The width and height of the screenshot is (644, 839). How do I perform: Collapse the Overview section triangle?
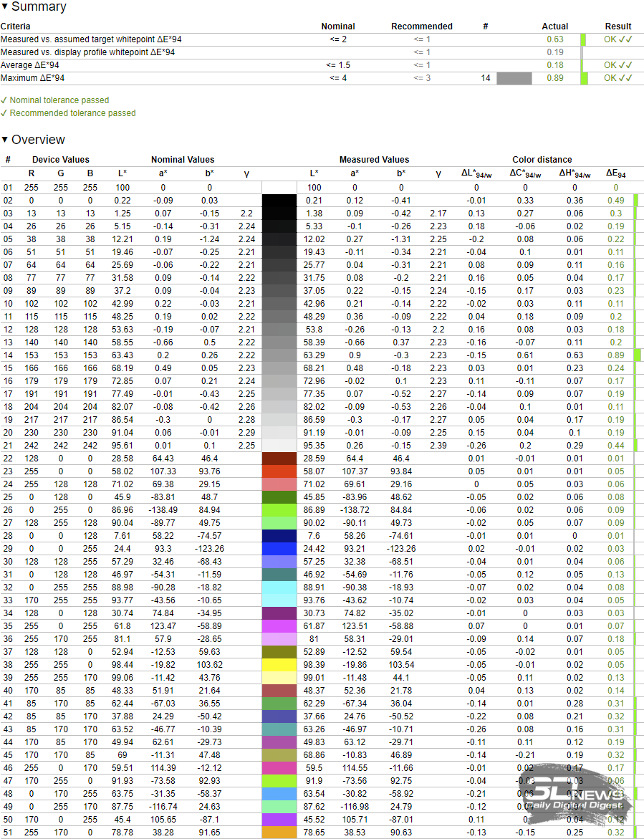[5, 140]
